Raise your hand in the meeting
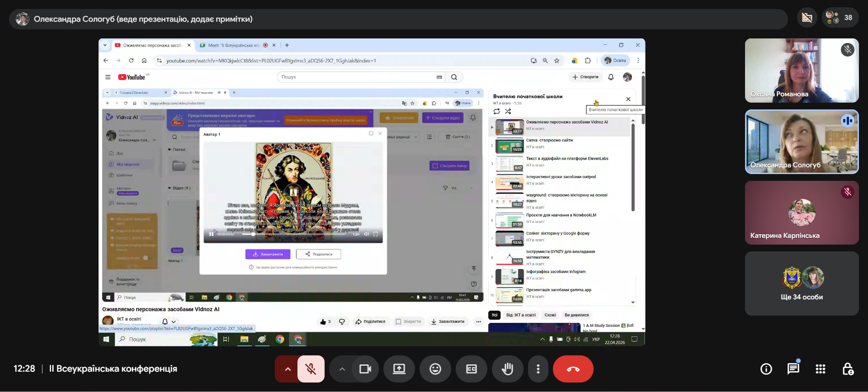 tap(507, 369)
